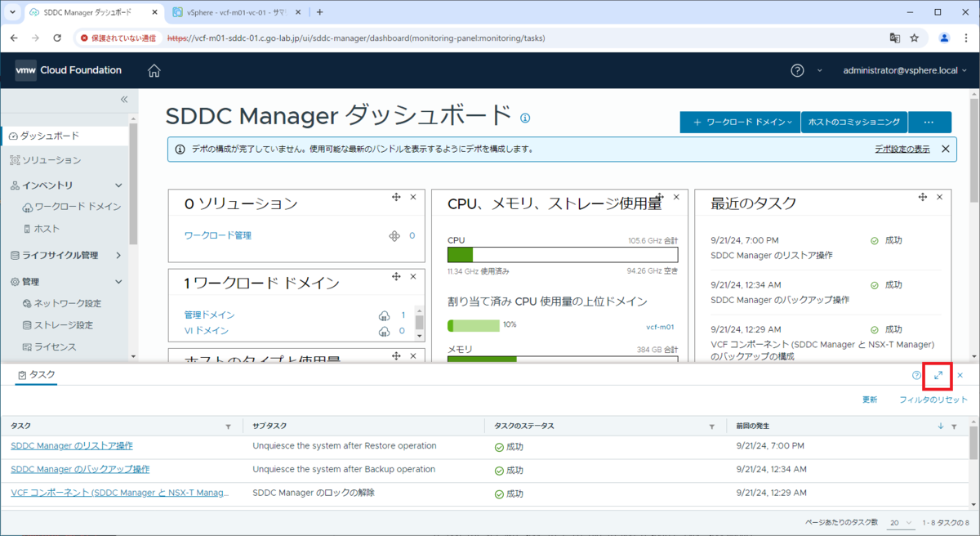Open the more actions ellipsis button
The height and width of the screenshot is (536, 980).
929,122
